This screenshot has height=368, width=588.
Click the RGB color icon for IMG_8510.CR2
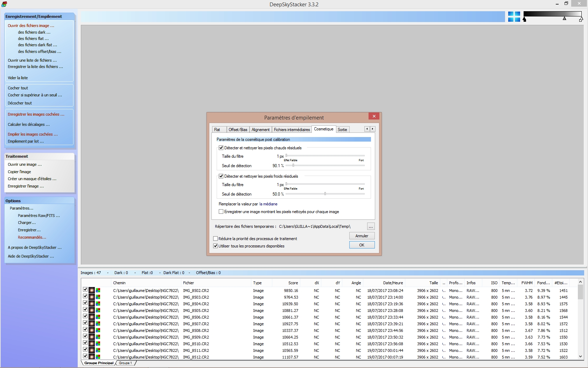point(98,344)
